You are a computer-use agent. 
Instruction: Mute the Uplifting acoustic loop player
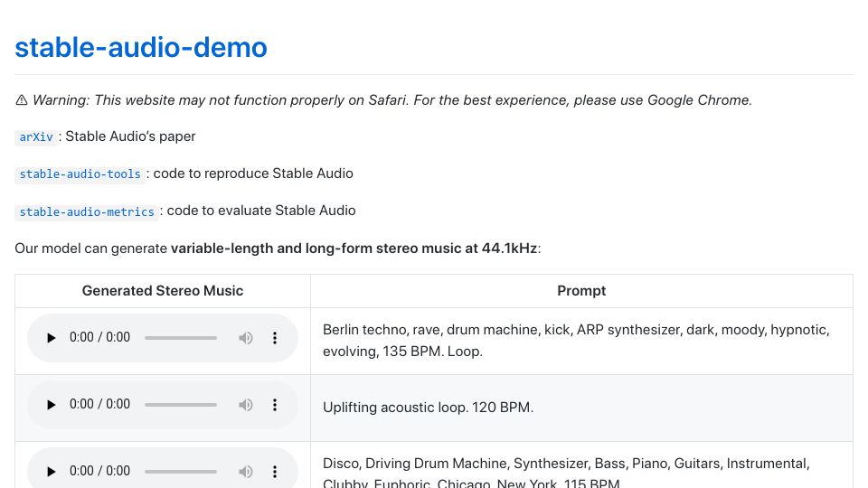246,405
